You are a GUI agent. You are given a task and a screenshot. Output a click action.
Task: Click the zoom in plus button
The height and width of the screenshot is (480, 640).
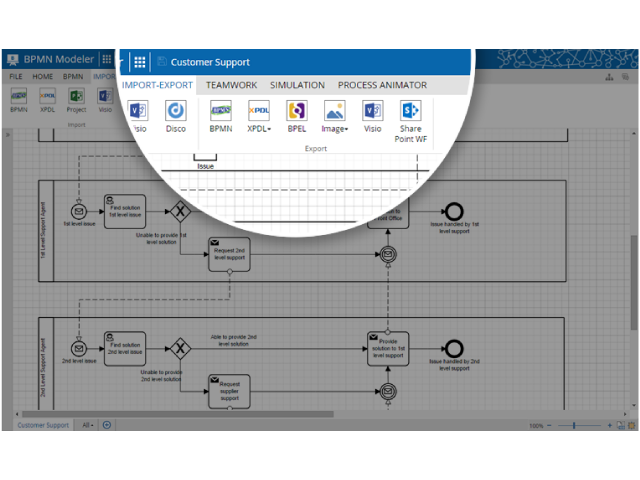[x=609, y=425]
